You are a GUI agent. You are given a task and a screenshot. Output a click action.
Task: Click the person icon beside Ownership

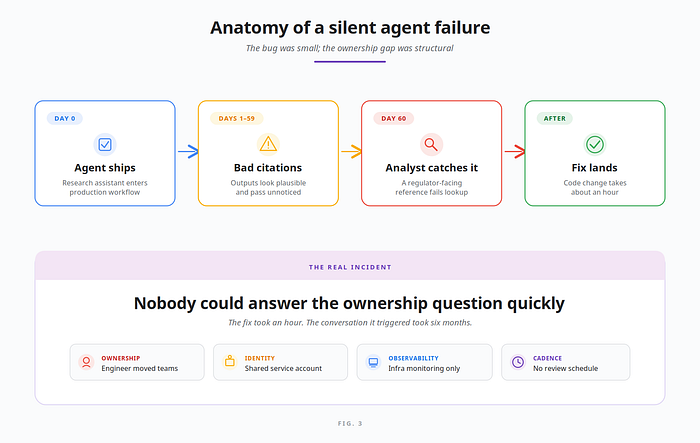pos(86,362)
